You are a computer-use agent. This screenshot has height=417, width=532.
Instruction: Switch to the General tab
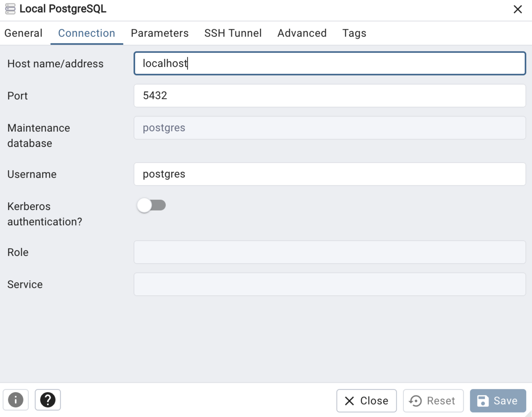(x=23, y=33)
